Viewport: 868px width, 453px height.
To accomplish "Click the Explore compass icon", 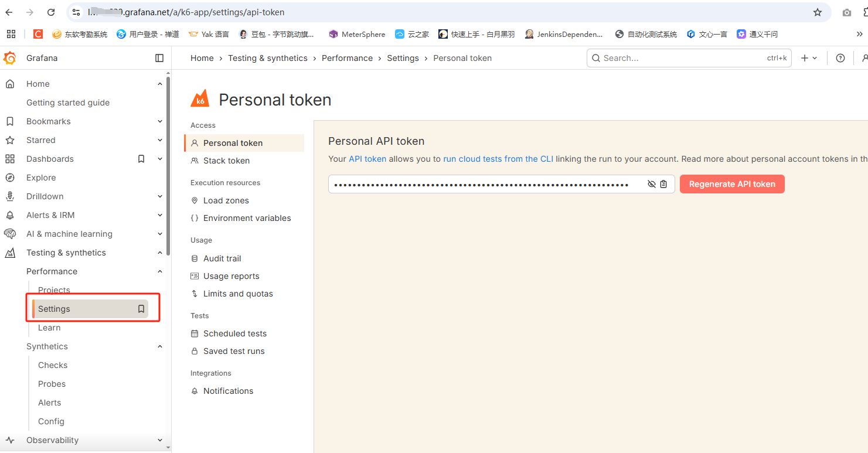I will coord(10,178).
